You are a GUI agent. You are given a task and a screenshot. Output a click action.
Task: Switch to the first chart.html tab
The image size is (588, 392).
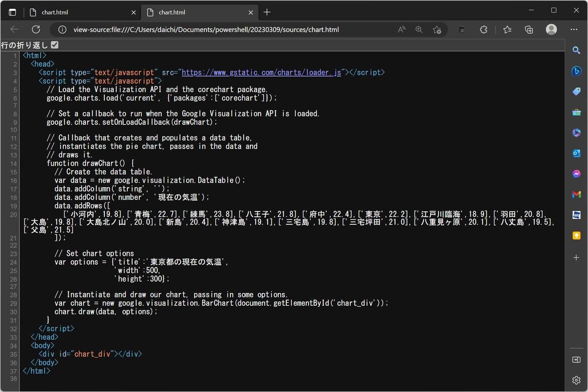[x=82, y=12]
